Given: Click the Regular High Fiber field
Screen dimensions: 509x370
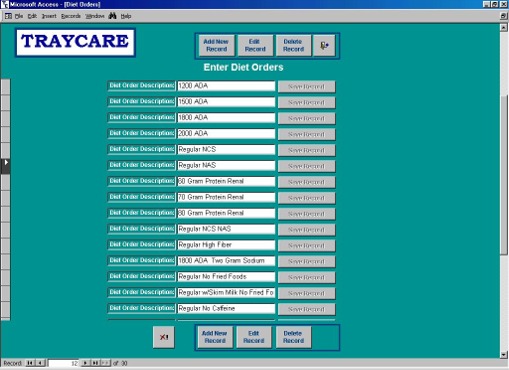Looking at the screenshot, I should tap(226, 245).
